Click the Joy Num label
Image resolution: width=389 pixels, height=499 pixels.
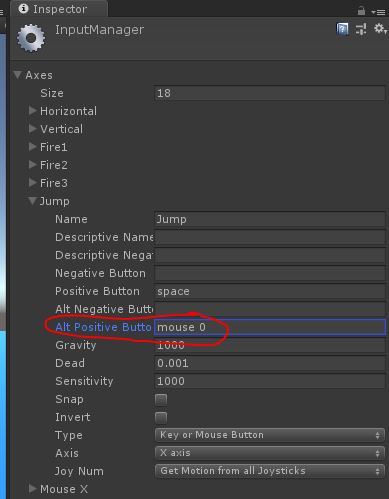[x=79, y=471]
